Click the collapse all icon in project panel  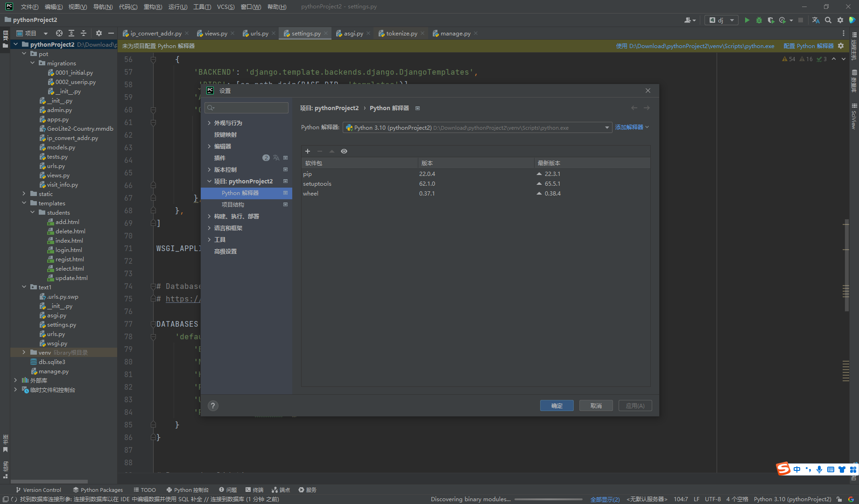(x=84, y=33)
